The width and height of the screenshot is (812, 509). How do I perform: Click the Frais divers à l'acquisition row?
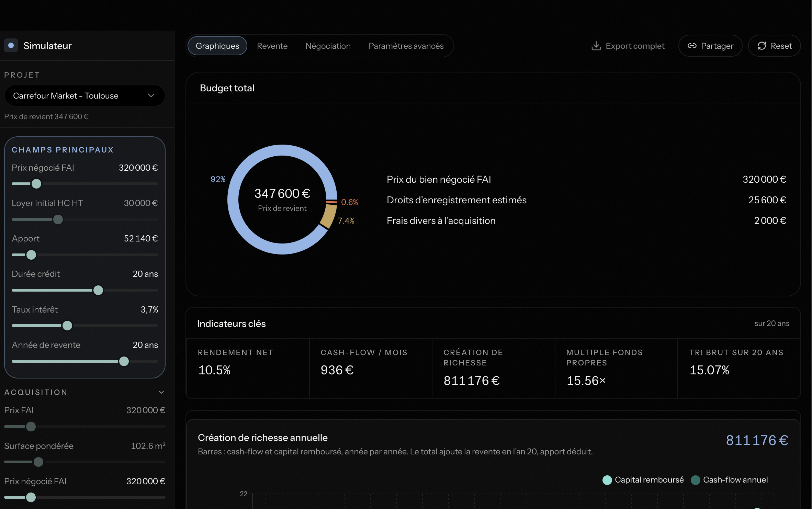click(586, 220)
